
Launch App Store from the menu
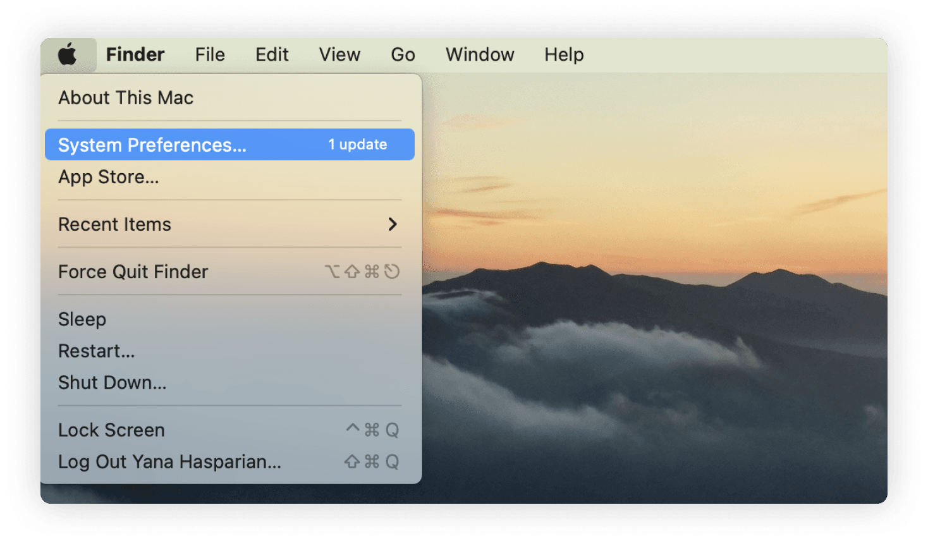(109, 177)
